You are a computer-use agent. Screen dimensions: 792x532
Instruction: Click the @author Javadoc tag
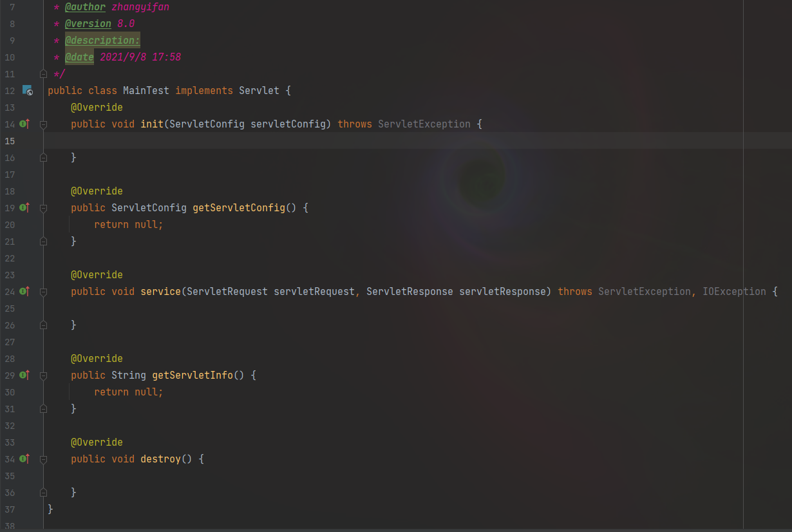pyautogui.click(x=86, y=7)
